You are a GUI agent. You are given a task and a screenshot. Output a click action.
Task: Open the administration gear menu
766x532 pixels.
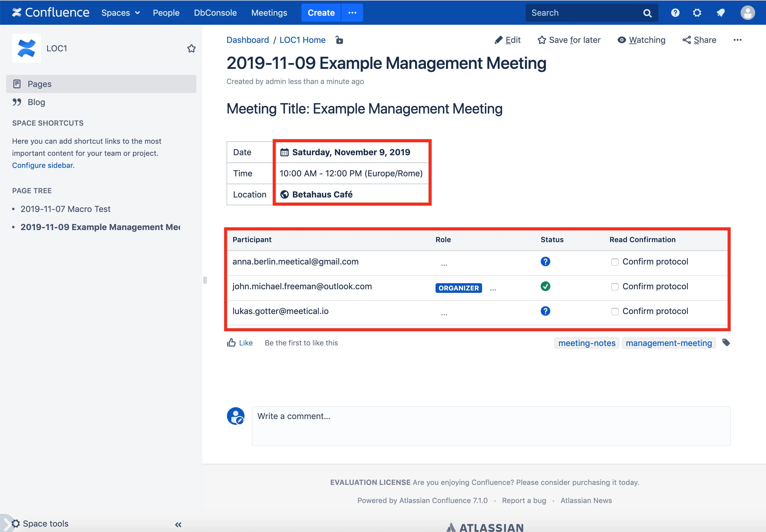tap(697, 13)
